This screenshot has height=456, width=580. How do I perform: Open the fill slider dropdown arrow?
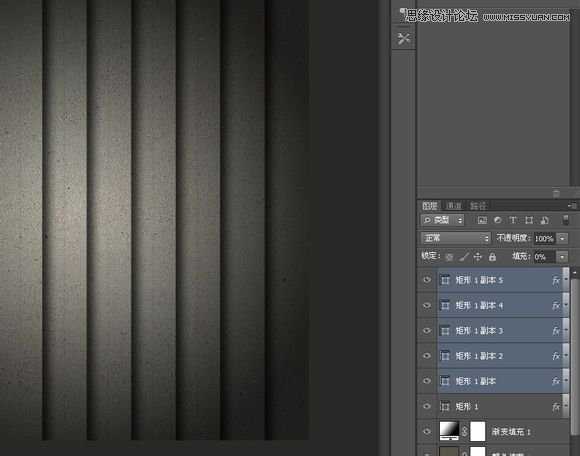click(x=562, y=257)
